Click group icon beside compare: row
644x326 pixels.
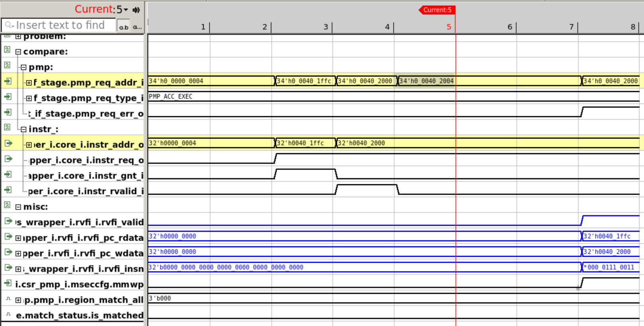(x=7, y=50)
